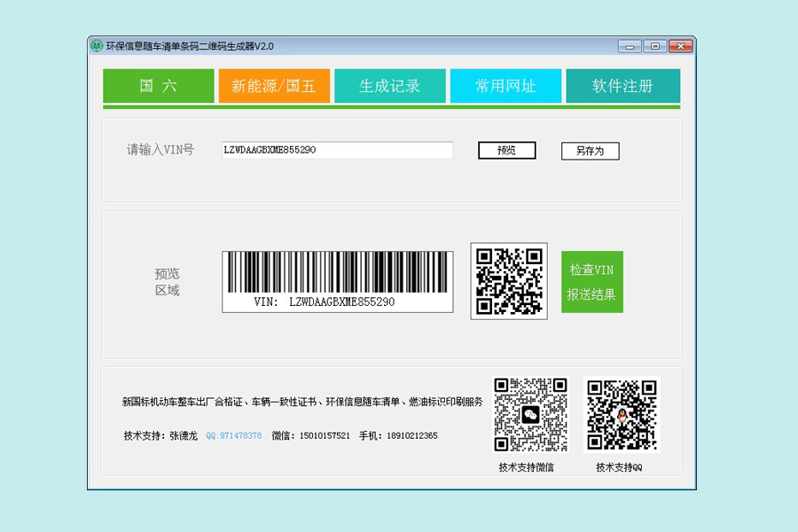The width and height of the screenshot is (798, 532).
Task: Maximize the generator window
Action: (654, 46)
